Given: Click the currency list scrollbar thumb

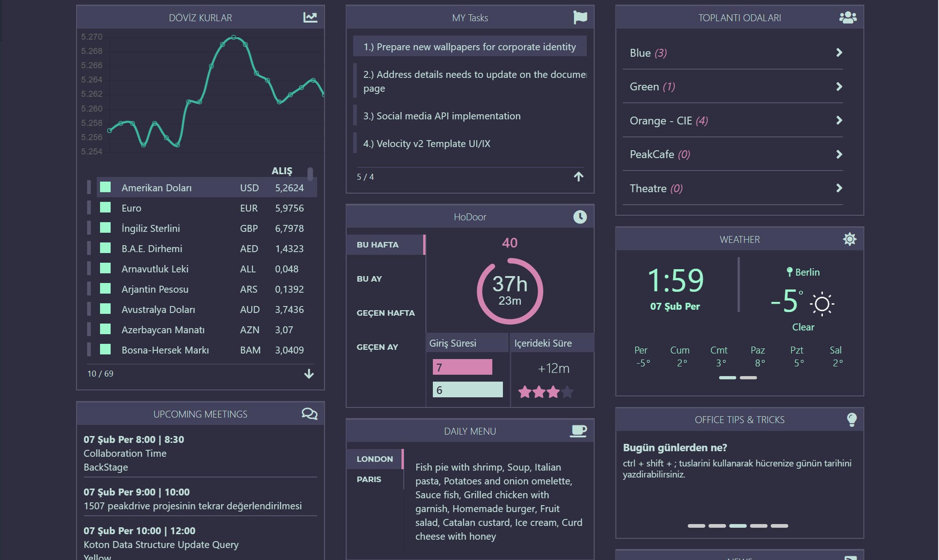Looking at the screenshot, I should click(310, 174).
